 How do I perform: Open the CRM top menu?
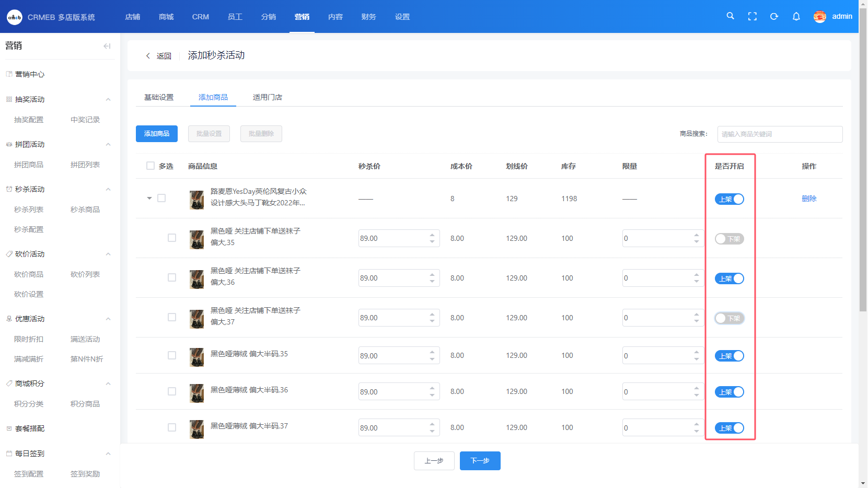coord(201,17)
